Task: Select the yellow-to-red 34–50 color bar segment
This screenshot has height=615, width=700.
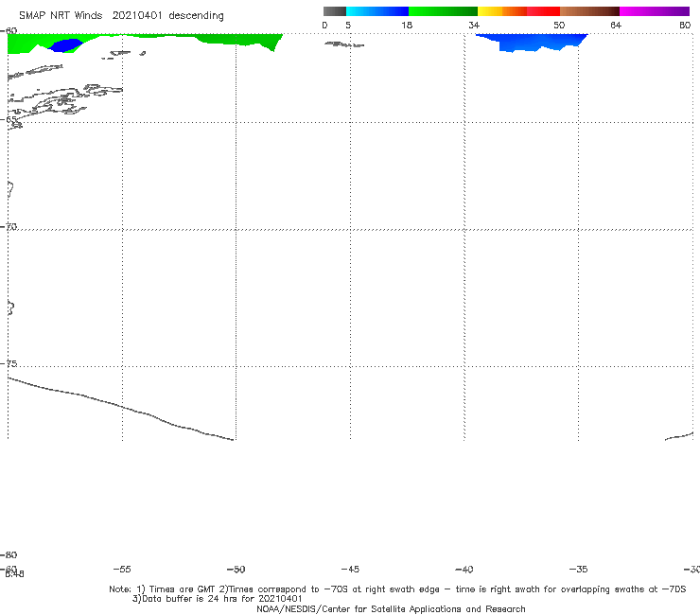Action: (518, 11)
